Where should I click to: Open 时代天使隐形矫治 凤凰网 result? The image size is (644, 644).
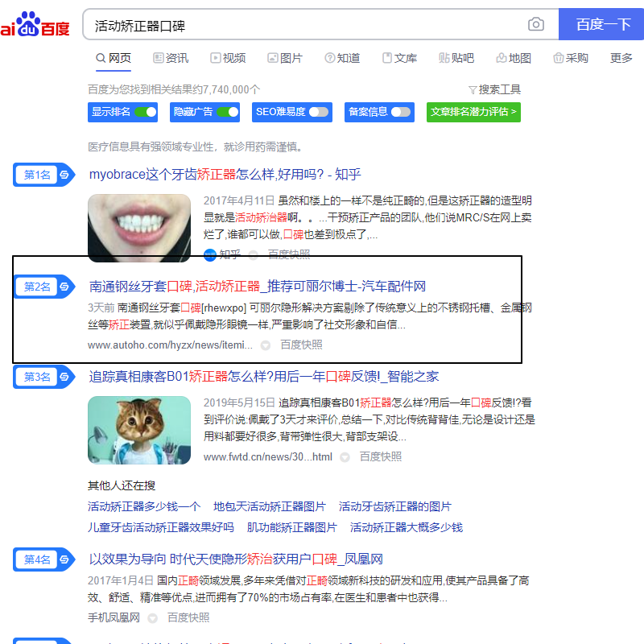tap(236, 559)
